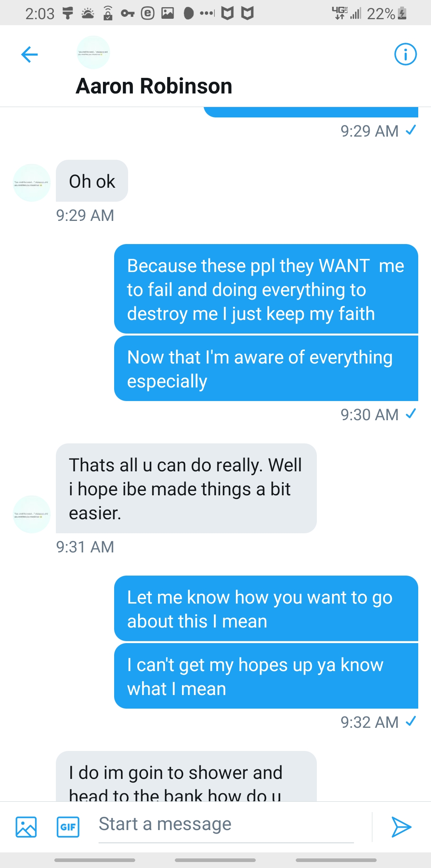The height and width of the screenshot is (868, 431).
Task: Tap the image attachment icon
Action: point(26,826)
